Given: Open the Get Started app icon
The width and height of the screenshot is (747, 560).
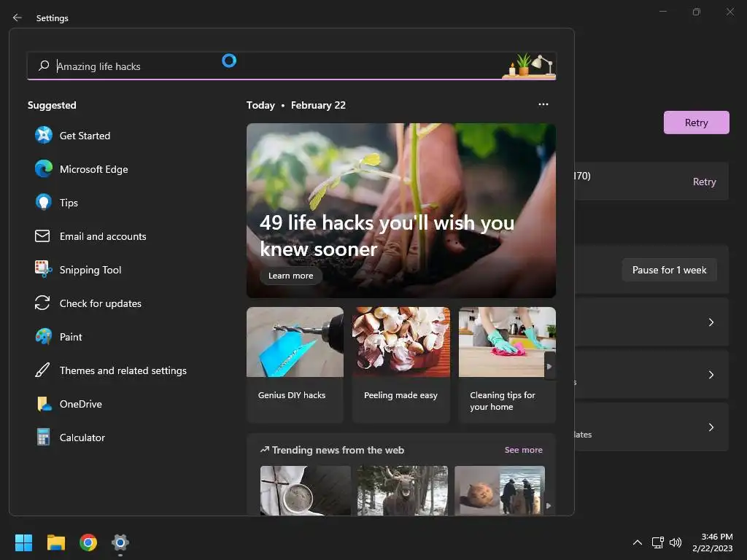Looking at the screenshot, I should 43,135.
